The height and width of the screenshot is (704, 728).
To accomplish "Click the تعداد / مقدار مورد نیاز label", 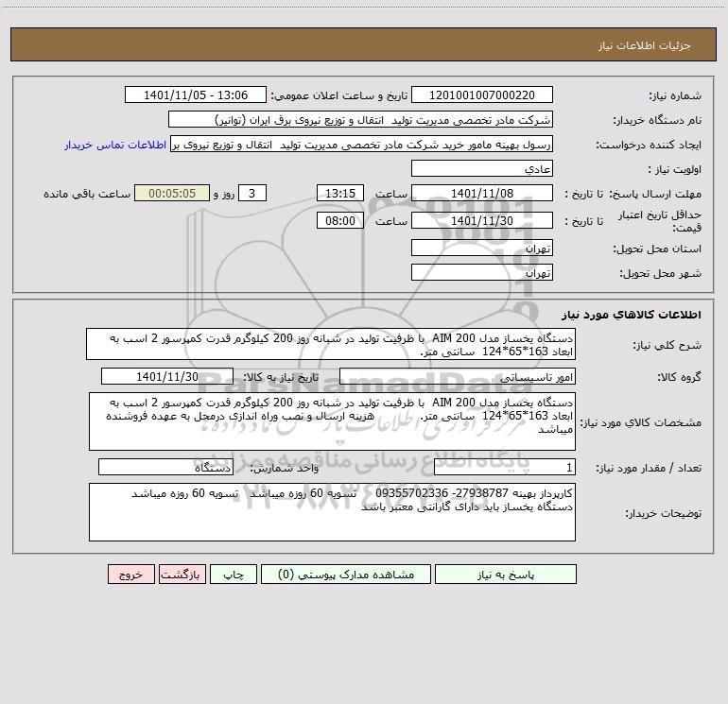I will tap(649, 469).
